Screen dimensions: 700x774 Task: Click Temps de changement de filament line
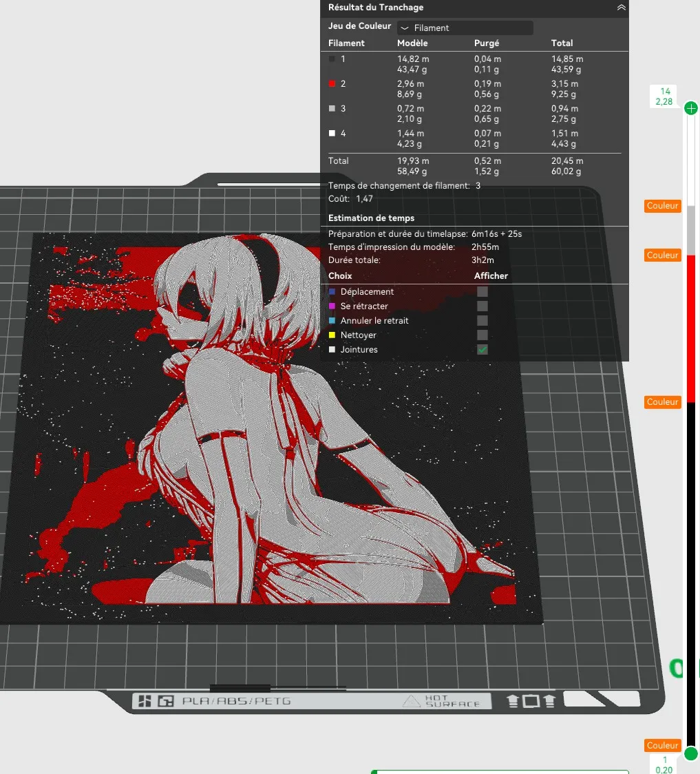pos(405,186)
